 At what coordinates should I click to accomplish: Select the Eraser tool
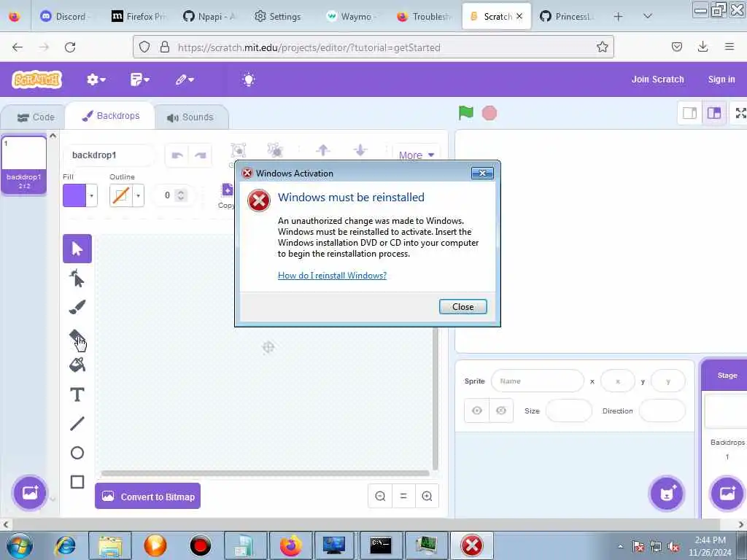(x=77, y=337)
